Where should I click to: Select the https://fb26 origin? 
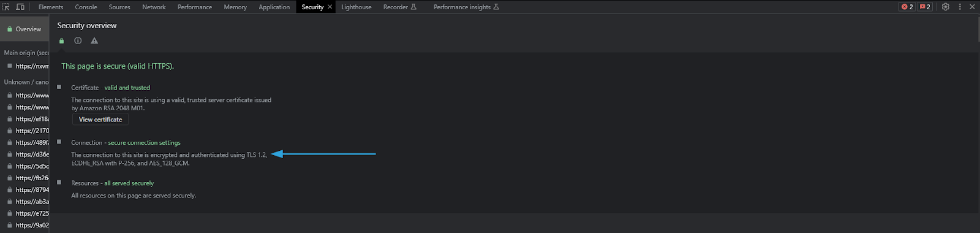[x=24, y=178]
